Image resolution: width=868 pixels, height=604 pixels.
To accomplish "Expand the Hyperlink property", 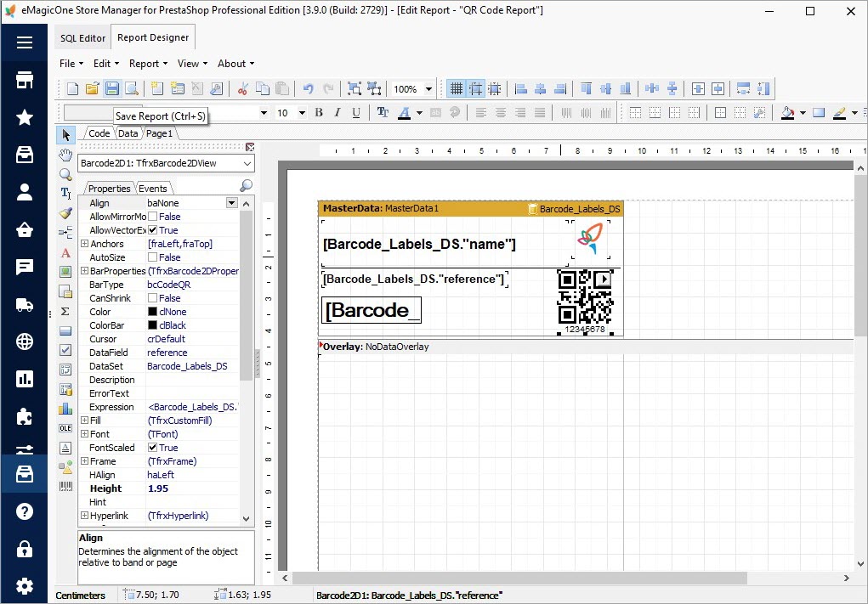I will coord(85,516).
